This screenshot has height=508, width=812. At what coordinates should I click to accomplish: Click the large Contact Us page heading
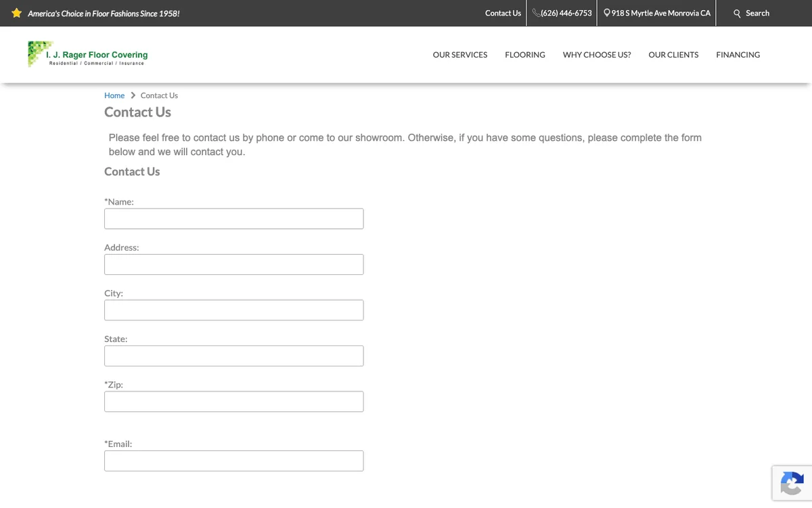pos(137,112)
